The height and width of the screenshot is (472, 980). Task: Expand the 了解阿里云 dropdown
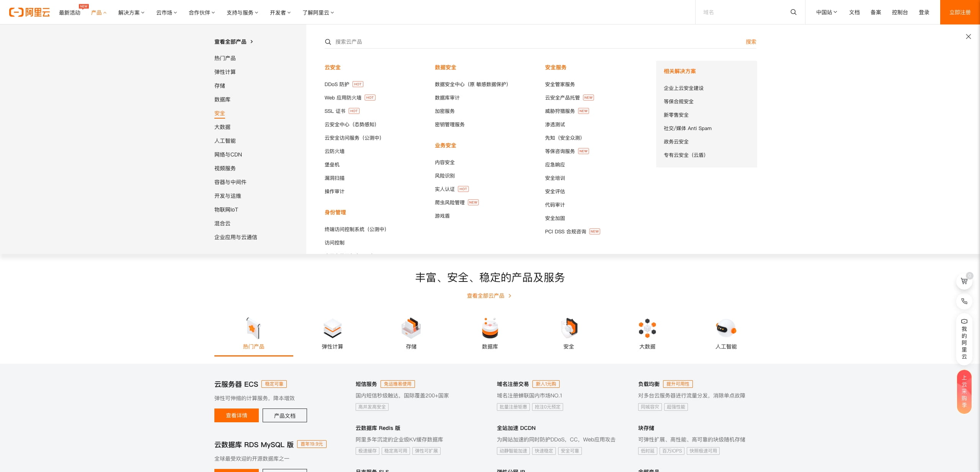coord(318,13)
